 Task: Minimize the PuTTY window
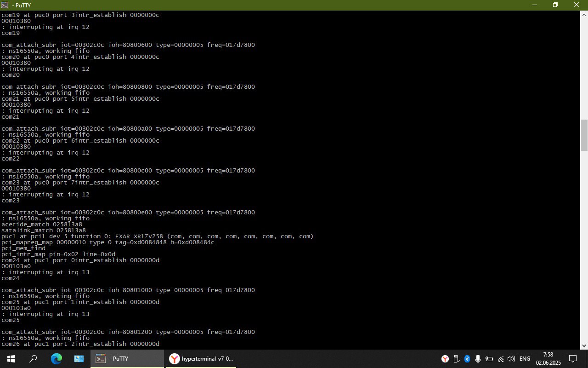click(x=534, y=5)
